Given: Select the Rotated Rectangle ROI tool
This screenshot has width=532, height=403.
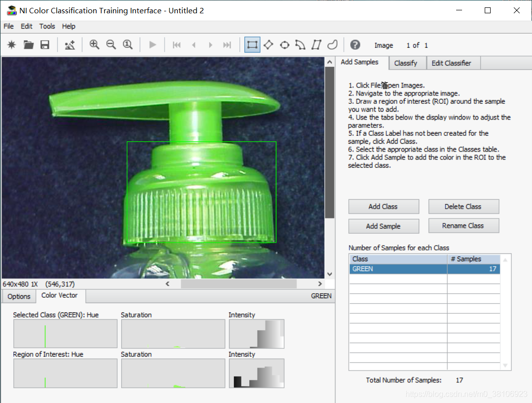Looking at the screenshot, I should 268,45.
